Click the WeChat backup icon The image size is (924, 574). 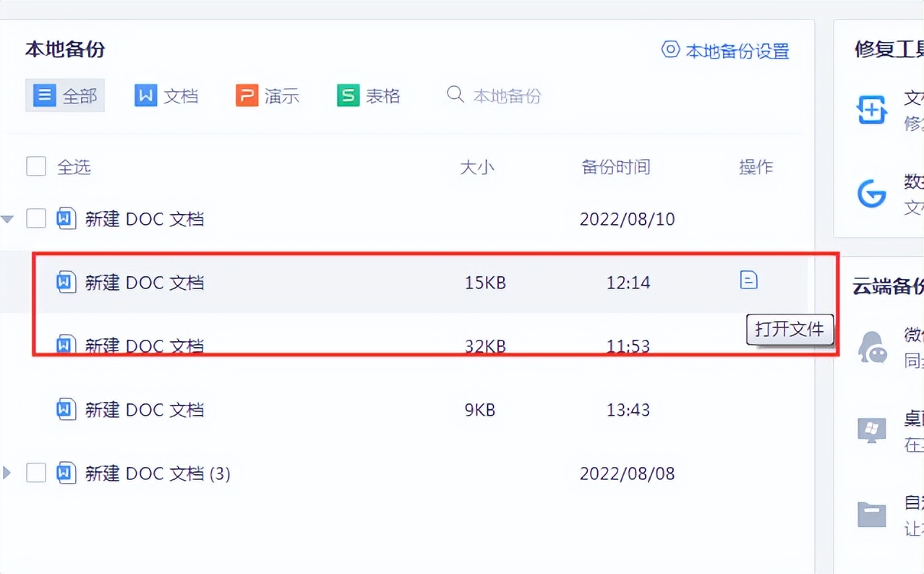click(x=872, y=346)
